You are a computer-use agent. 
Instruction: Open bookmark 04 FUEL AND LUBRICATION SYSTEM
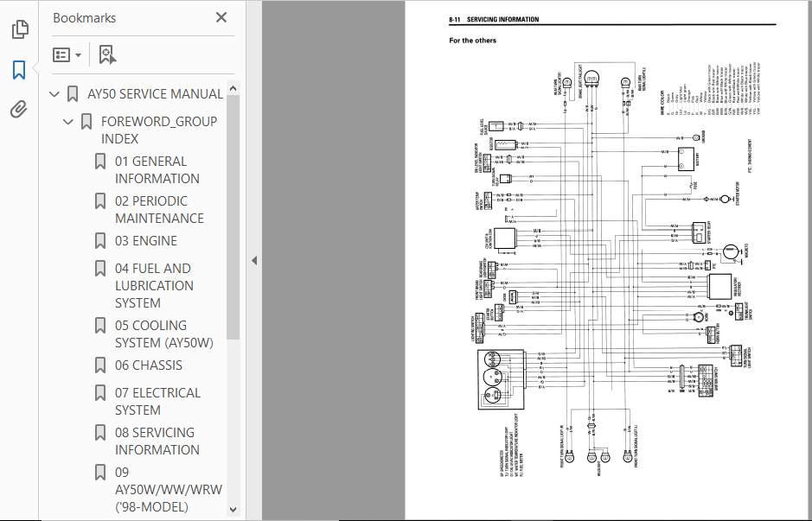[x=154, y=286]
